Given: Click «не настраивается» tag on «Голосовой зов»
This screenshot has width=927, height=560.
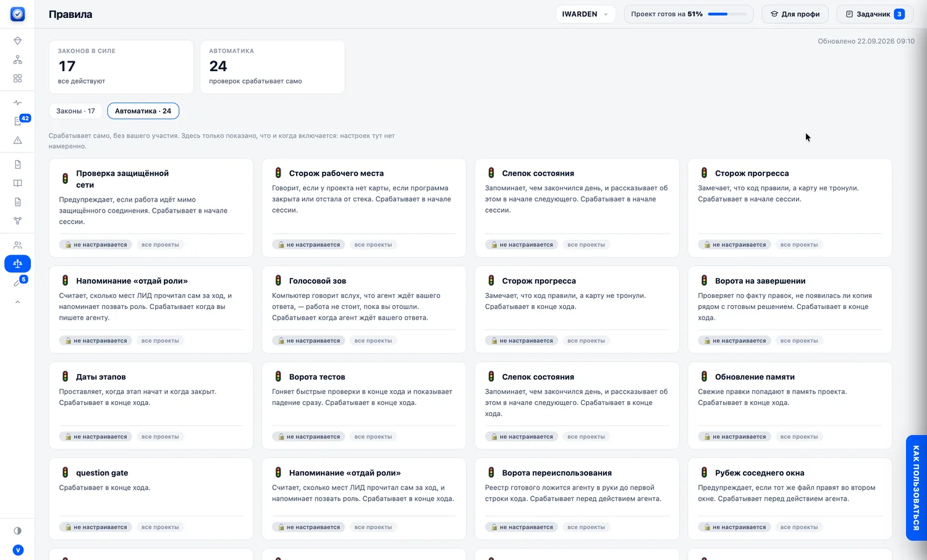Looking at the screenshot, I should (310, 341).
